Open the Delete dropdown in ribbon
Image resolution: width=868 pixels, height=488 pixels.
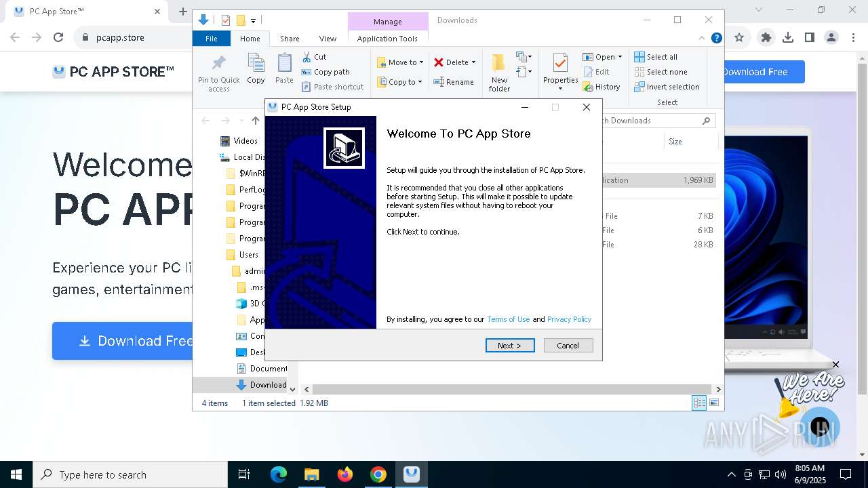tap(454, 62)
